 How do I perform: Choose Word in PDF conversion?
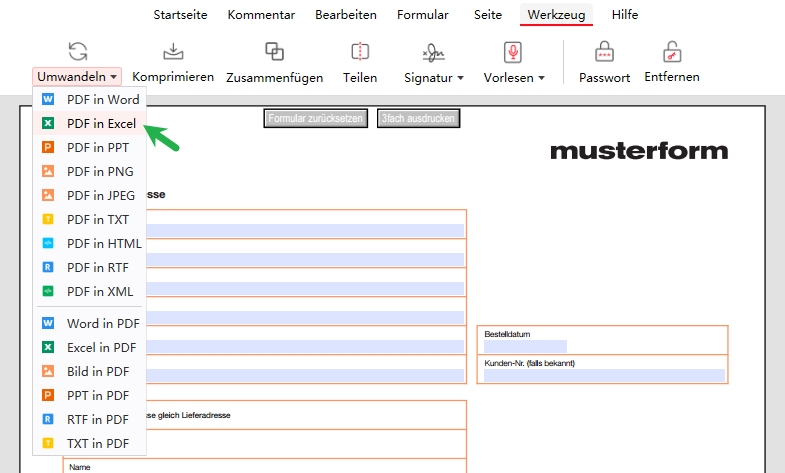pyautogui.click(x=90, y=323)
